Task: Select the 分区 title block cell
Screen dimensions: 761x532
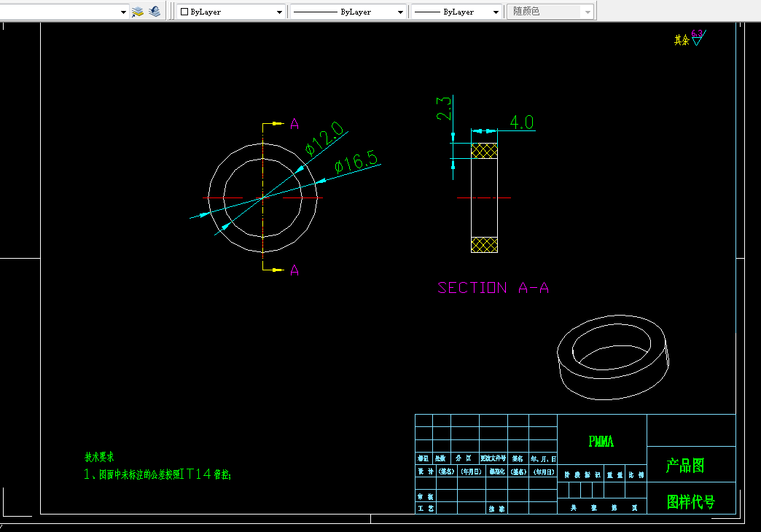Action: tap(464, 458)
